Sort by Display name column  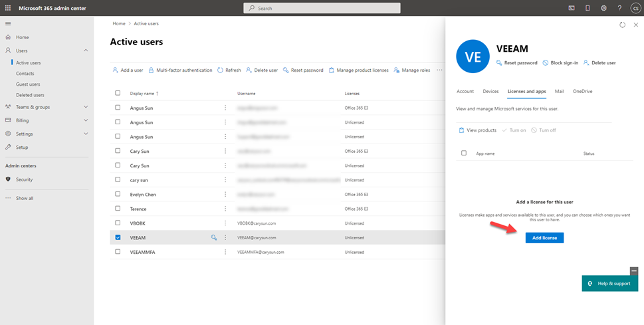[x=144, y=93]
